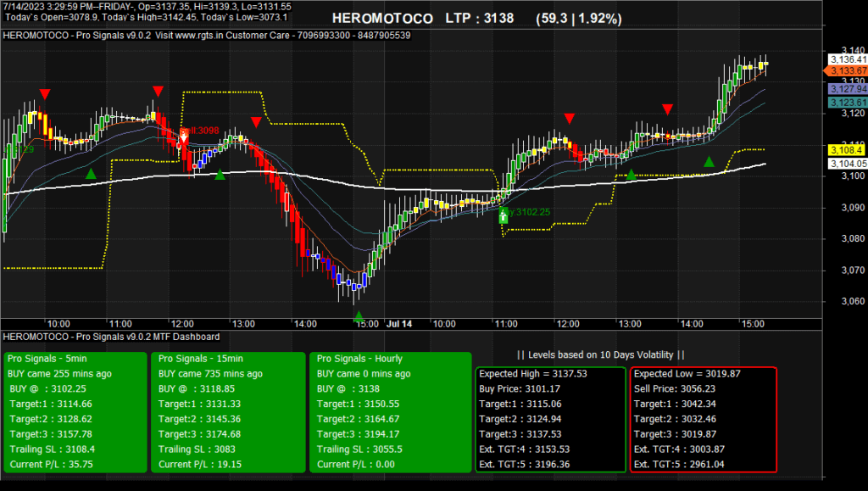868x491 pixels.
Task: Click the orange 3,133.67 price tag
Action: [847, 71]
